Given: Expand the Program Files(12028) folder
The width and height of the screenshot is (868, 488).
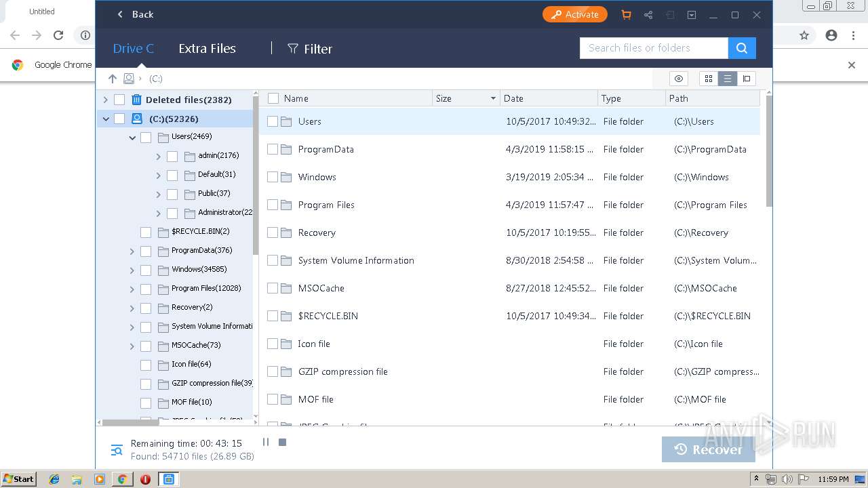Looking at the screenshot, I should pyautogui.click(x=132, y=289).
